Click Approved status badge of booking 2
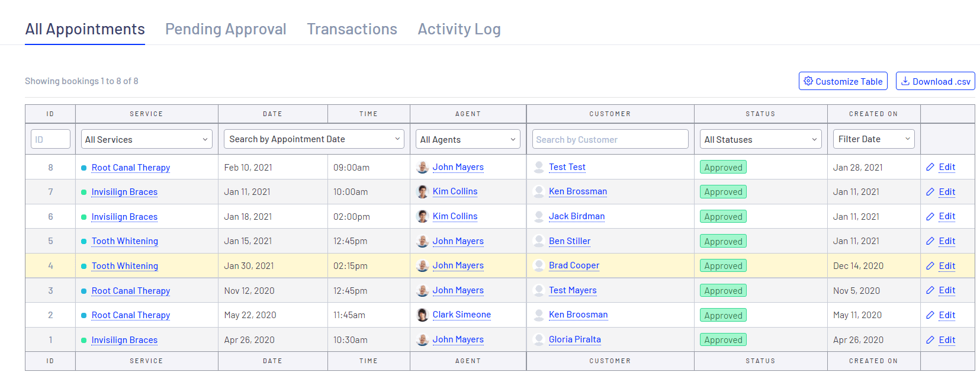This screenshot has height=375, width=980. coord(723,315)
